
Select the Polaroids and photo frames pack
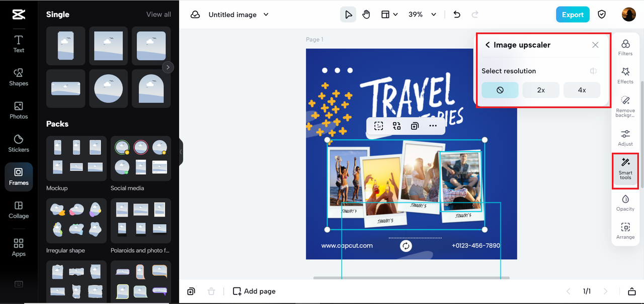(x=141, y=221)
